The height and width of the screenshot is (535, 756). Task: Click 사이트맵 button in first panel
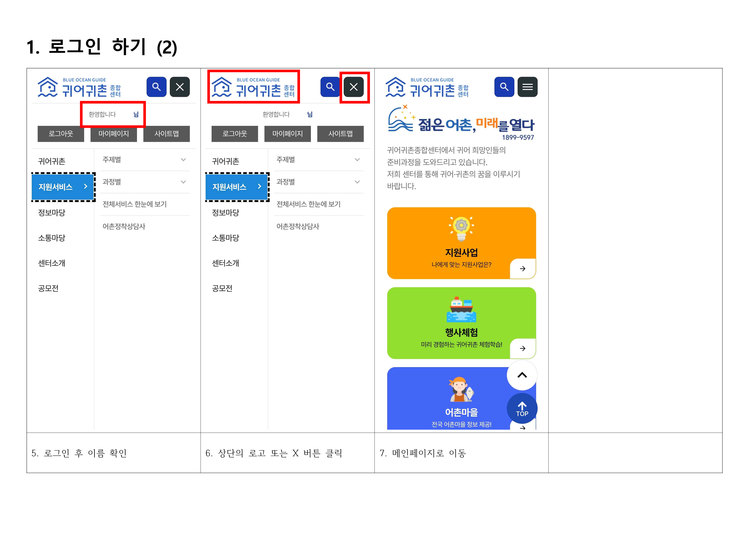click(167, 134)
